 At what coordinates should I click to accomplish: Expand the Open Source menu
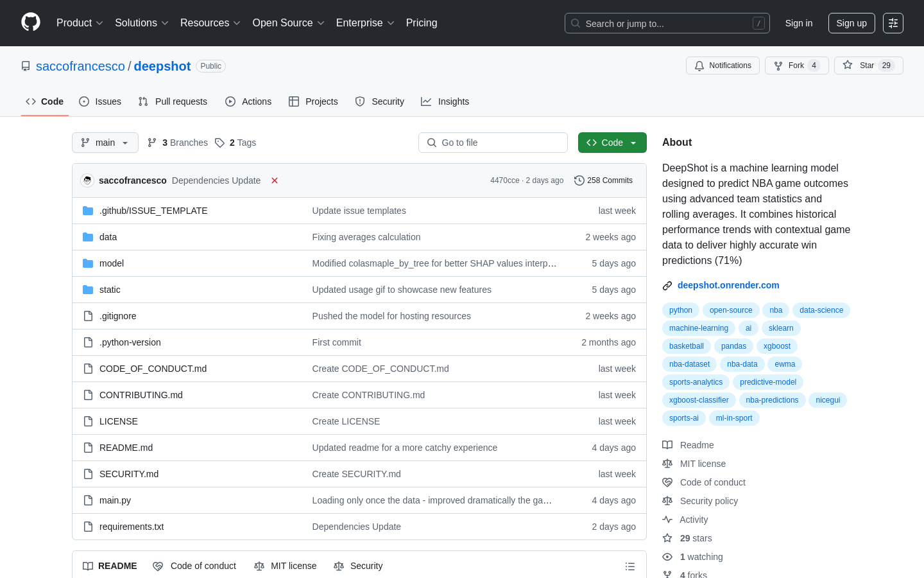point(289,23)
